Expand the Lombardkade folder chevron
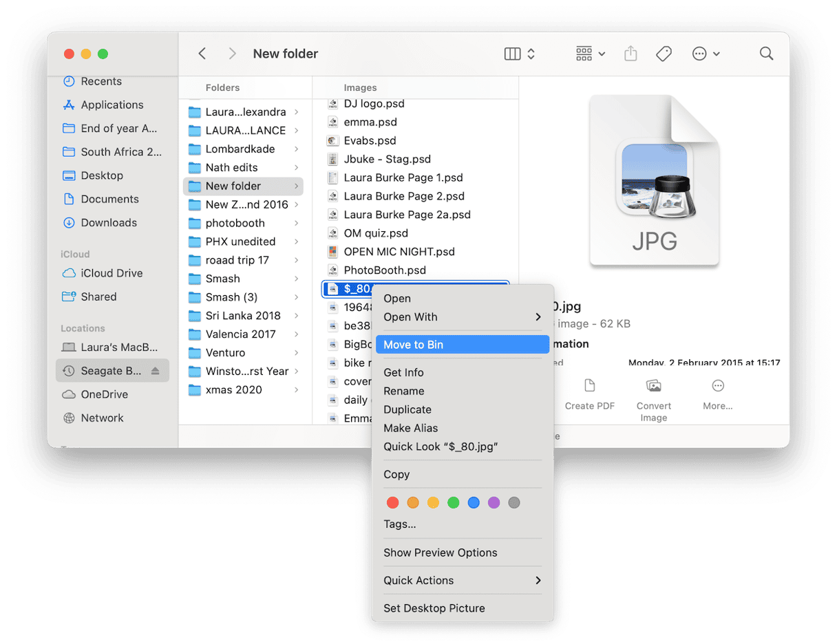 coord(296,149)
